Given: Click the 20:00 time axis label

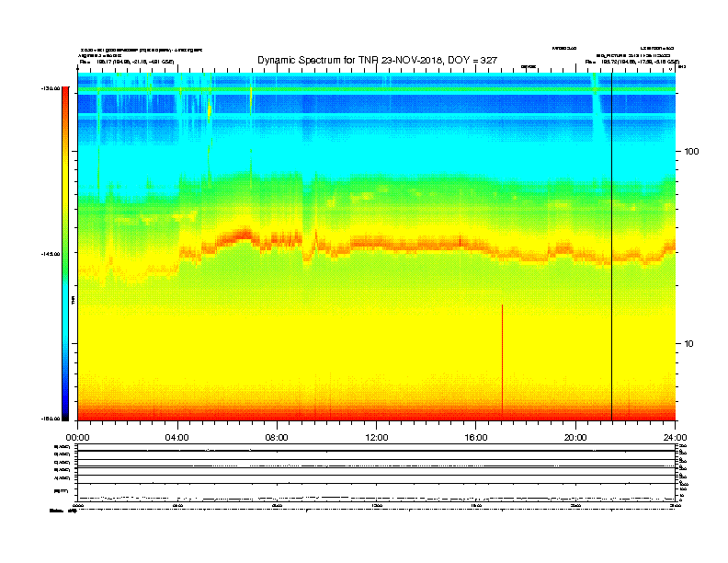Looking at the screenshot, I should pyautogui.click(x=575, y=437).
